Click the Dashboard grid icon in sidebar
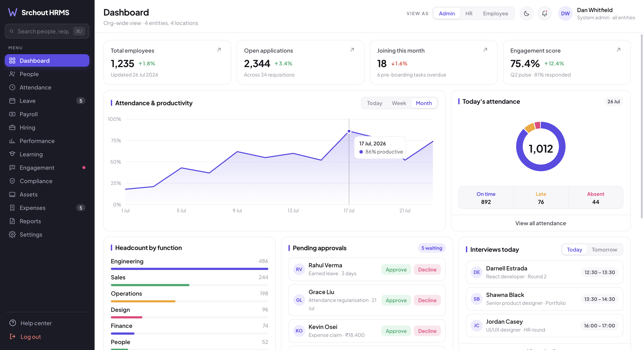This screenshot has height=350, width=644. (x=12, y=60)
